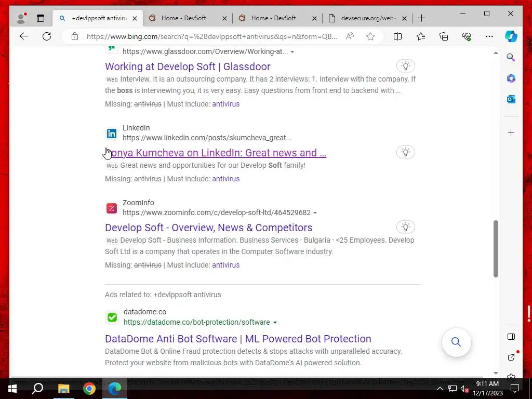Close the devsecure.org tab
This screenshot has width=532, height=399.
pyautogui.click(x=404, y=18)
